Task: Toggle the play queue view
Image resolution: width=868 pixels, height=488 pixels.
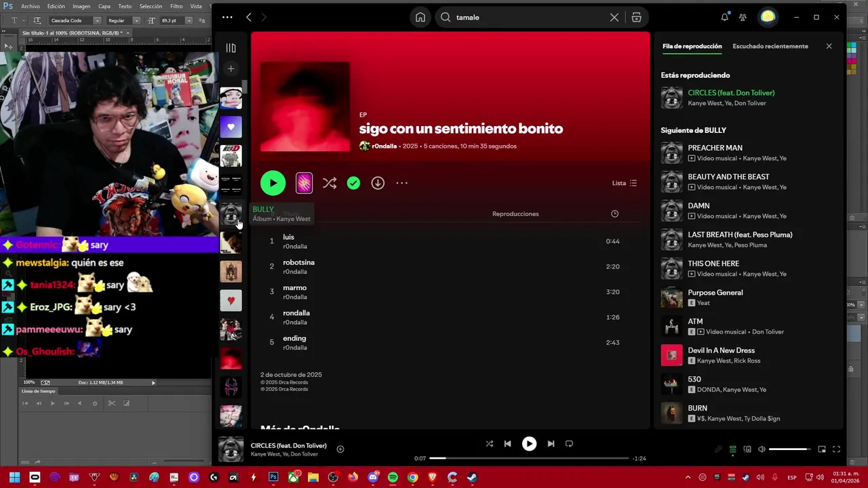Action: 732,449
